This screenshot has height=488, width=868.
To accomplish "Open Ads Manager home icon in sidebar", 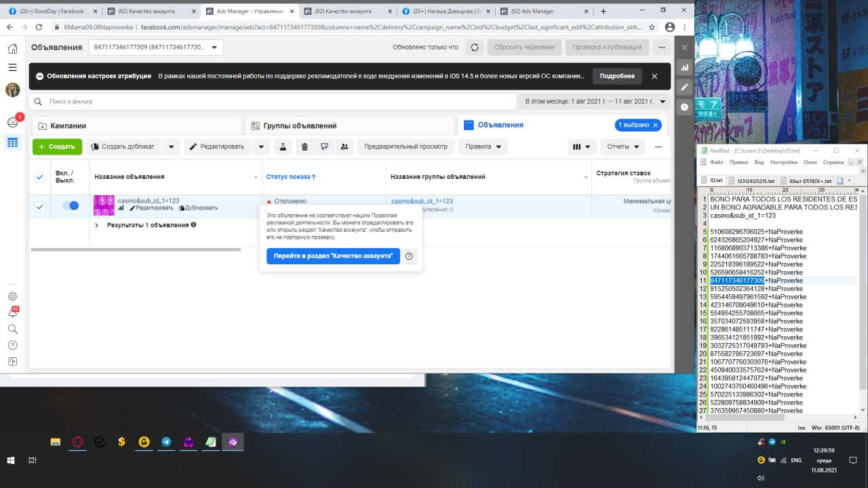I will (12, 49).
